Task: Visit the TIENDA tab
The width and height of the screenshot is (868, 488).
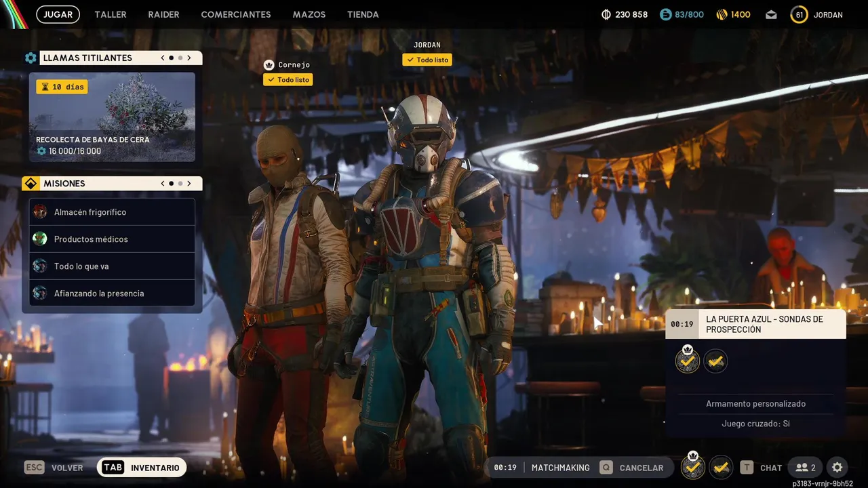Action: coord(363,14)
